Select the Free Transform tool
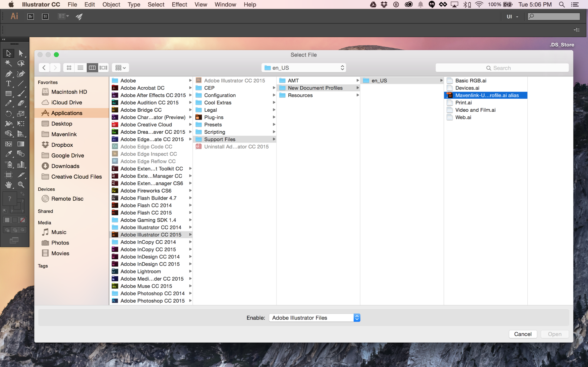The height and width of the screenshot is (367, 588). coord(21,123)
